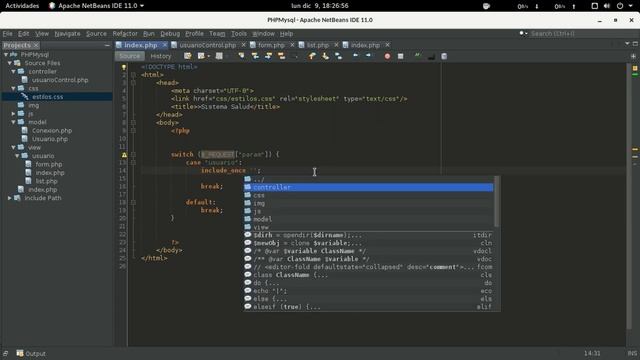Switch editor to History view
The image size is (640, 360).
tap(161, 56)
